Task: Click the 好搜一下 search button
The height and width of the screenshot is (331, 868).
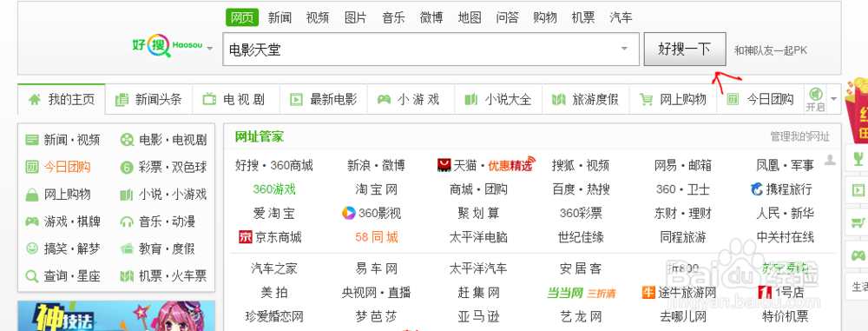Action: [684, 50]
